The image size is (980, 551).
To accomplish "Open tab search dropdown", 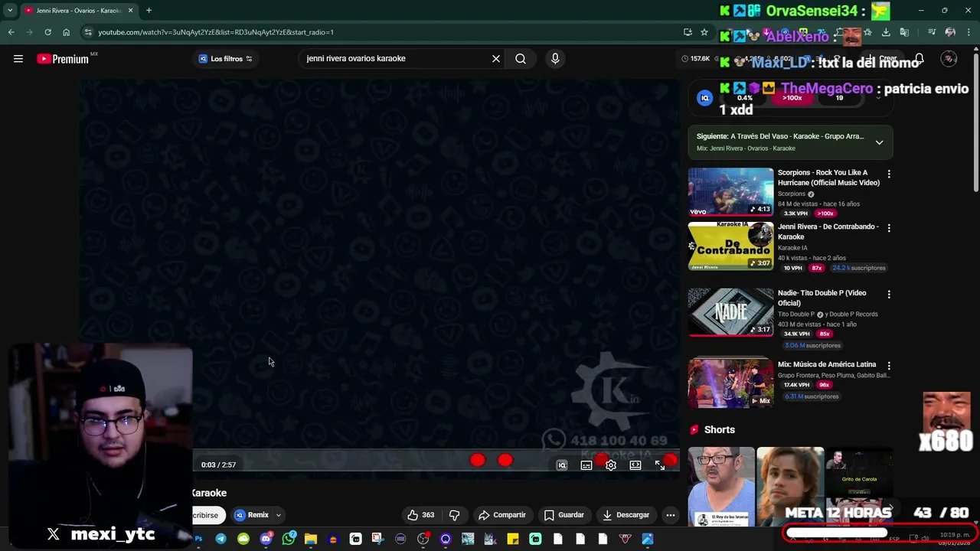I will coord(10,11).
